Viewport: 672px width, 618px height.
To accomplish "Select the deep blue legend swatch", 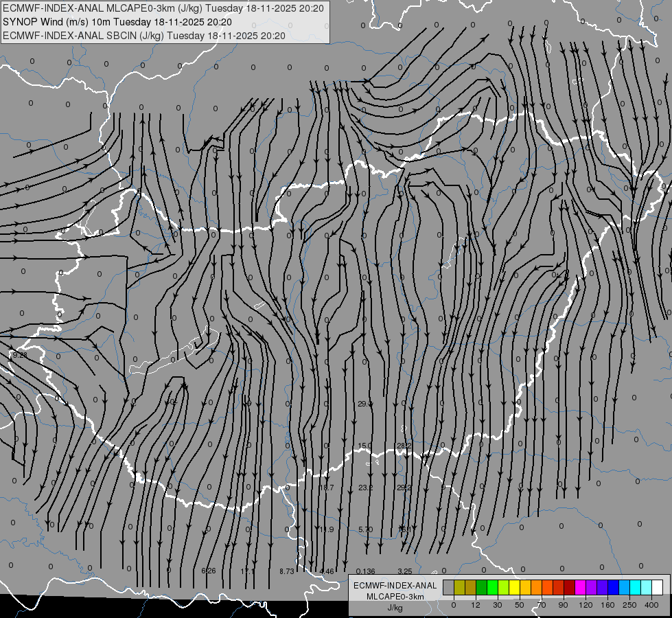I will click(614, 588).
